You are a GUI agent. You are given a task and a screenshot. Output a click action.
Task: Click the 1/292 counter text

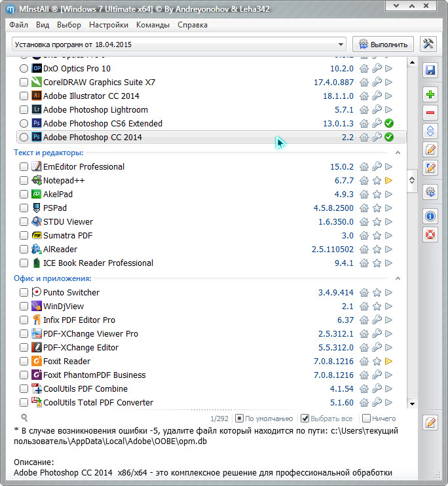click(219, 419)
